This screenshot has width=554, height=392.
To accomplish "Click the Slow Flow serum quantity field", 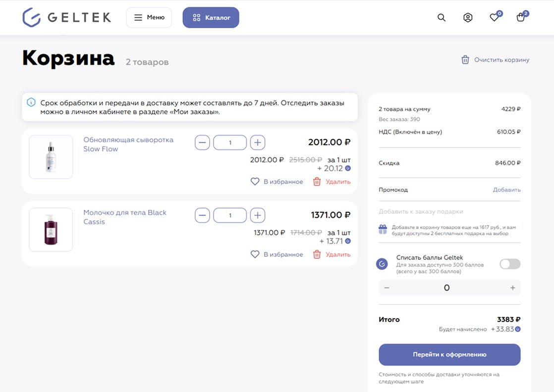I will point(230,143).
